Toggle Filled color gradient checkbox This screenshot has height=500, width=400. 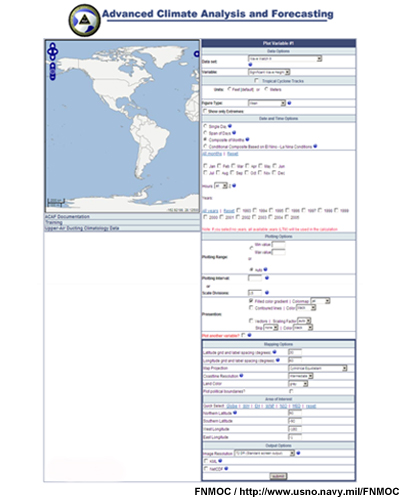tap(251, 301)
